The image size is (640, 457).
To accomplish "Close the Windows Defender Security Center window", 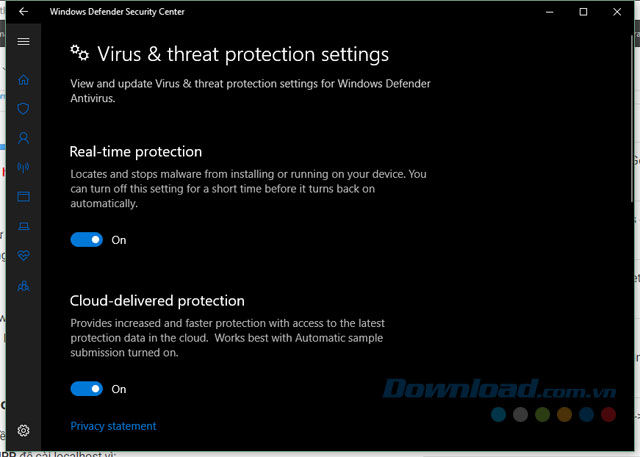I will click(618, 12).
